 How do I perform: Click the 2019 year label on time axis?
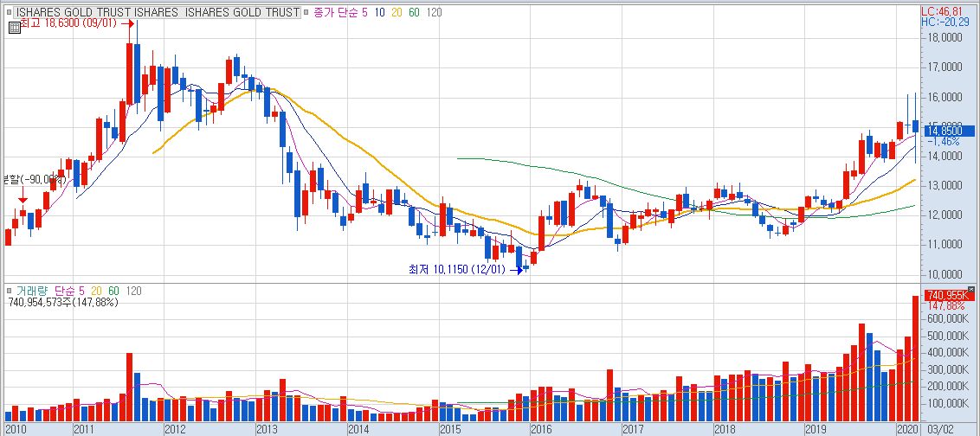click(x=816, y=429)
